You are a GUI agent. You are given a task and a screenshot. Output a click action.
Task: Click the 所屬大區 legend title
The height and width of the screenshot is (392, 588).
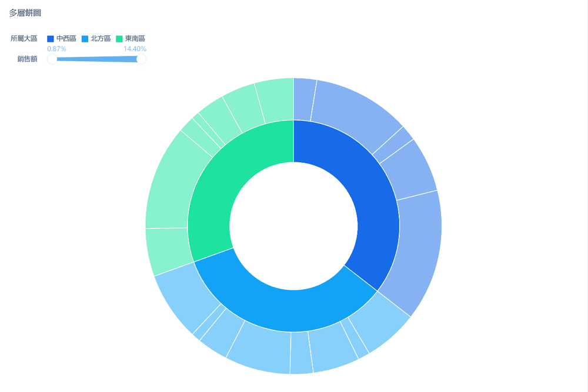pyautogui.click(x=24, y=39)
